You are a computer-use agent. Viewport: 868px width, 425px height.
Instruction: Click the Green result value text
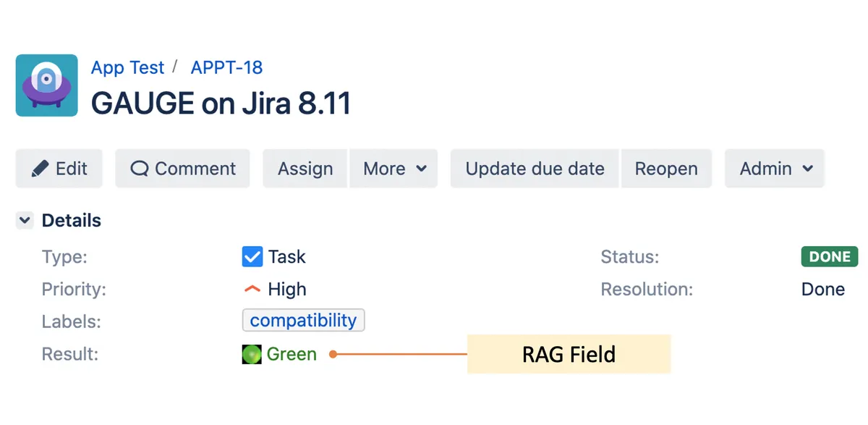tap(292, 354)
